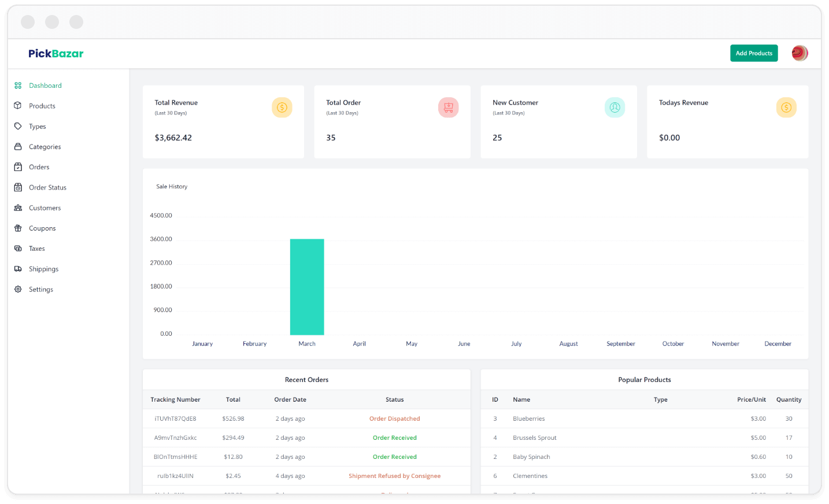Click the Types tag icon
Screen dimensions: 829x504
(18, 126)
